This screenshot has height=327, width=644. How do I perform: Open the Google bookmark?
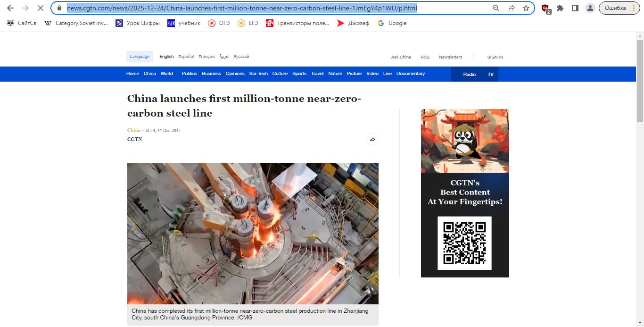click(392, 23)
